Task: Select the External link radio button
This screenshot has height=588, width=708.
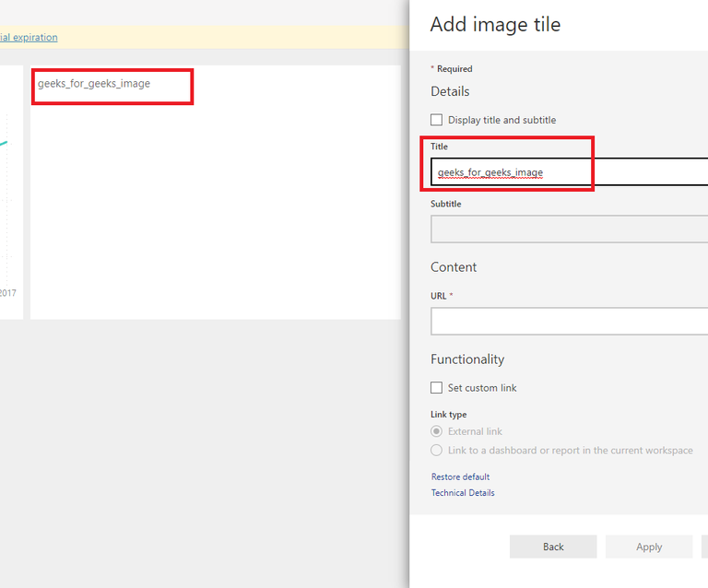Action: 437,431
